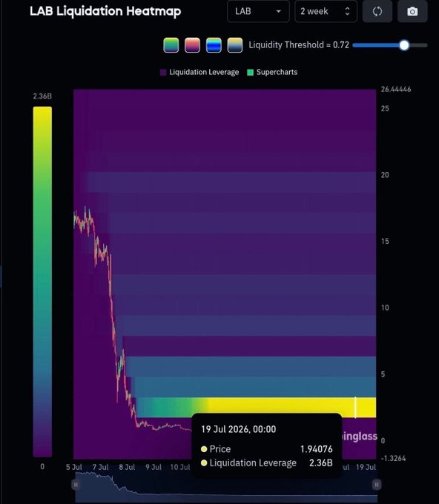Click the y-axis label 15

click(x=385, y=242)
